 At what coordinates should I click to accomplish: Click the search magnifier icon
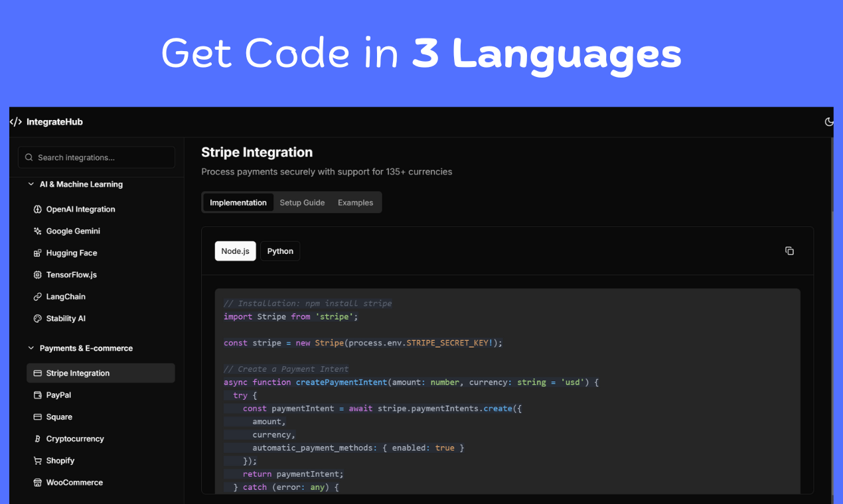pos(29,158)
